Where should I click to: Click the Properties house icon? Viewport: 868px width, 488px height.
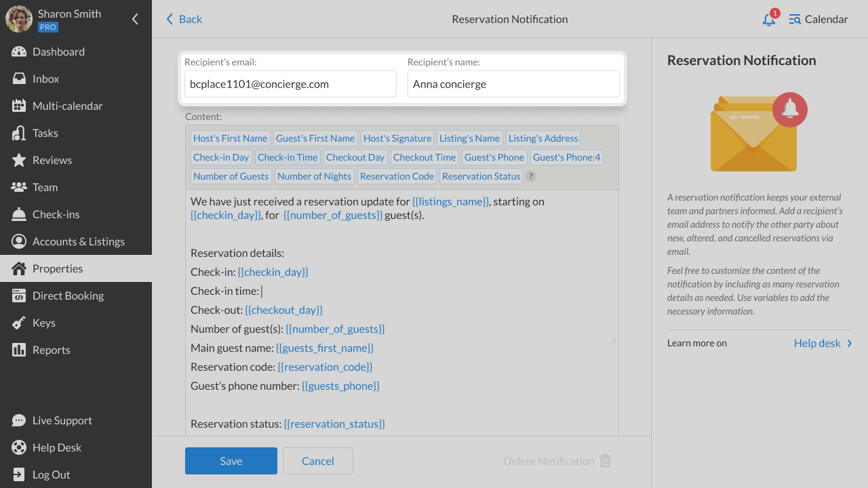pyautogui.click(x=19, y=268)
